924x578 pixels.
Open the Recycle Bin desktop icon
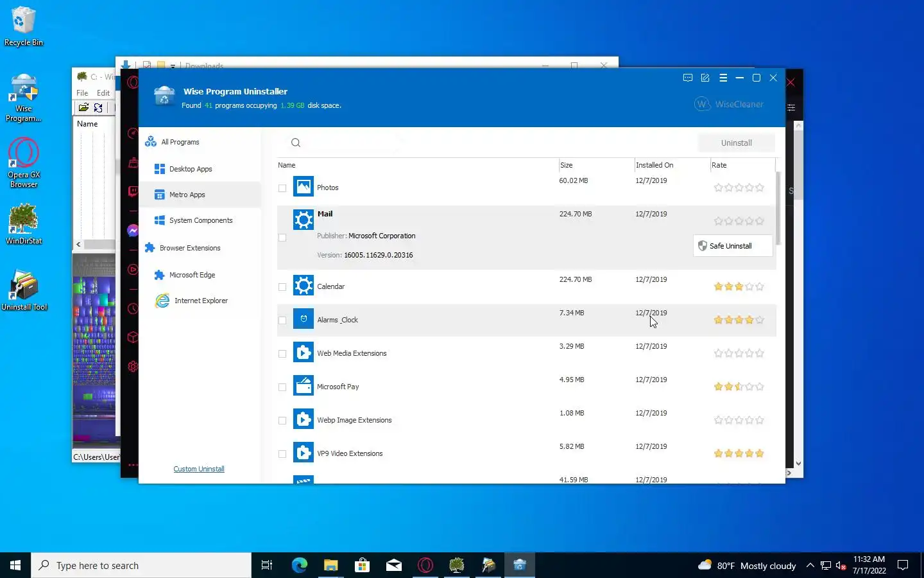point(24,26)
